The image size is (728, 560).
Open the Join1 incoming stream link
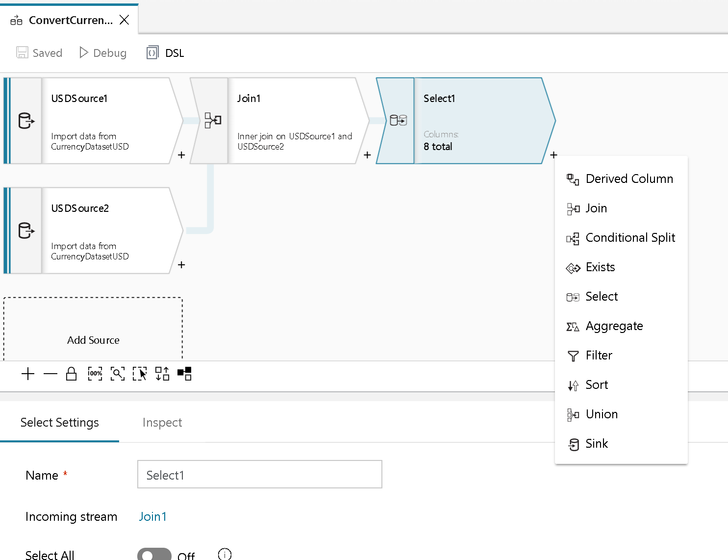[x=152, y=516]
